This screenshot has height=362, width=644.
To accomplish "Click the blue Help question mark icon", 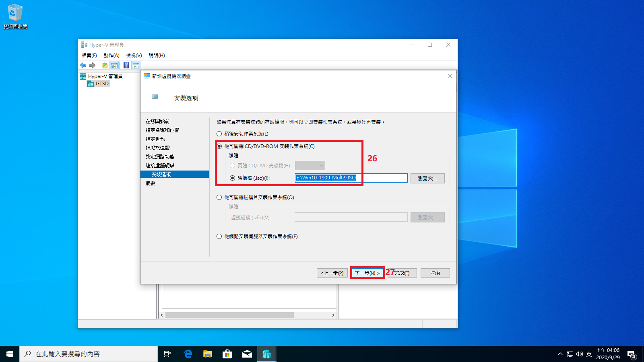I will tap(126, 65).
